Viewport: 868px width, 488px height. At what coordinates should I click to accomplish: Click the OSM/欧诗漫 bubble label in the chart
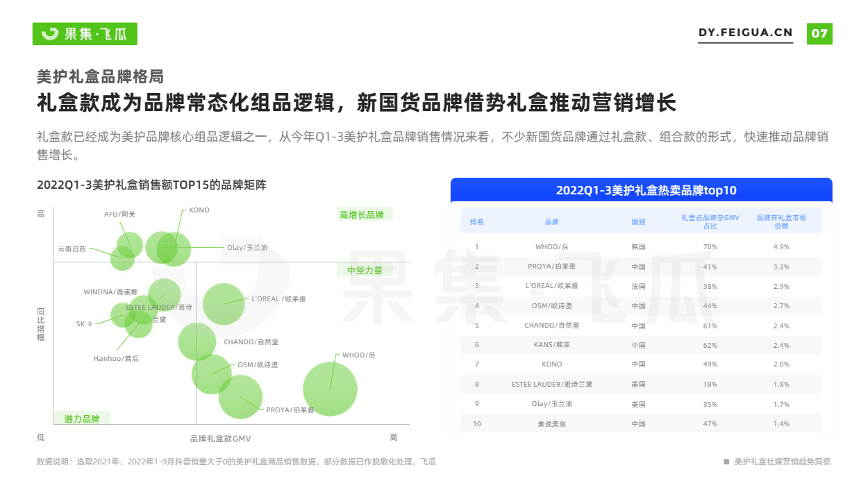tap(258, 365)
